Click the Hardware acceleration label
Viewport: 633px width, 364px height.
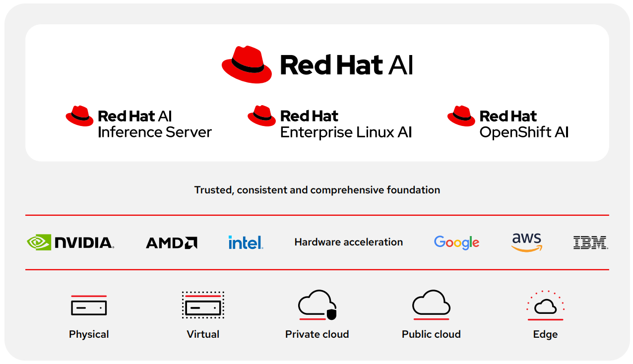349,242
